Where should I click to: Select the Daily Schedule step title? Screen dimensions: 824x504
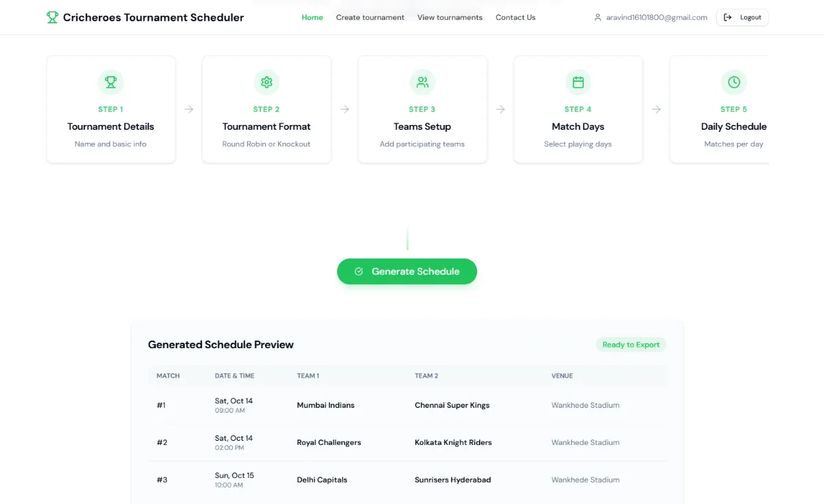734,126
